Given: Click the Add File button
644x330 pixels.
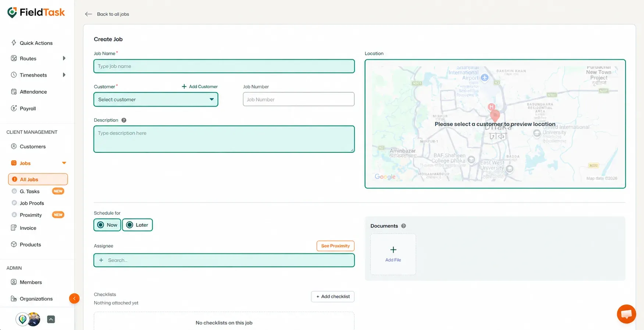Looking at the screenshot, I should [x=393, y=254].
